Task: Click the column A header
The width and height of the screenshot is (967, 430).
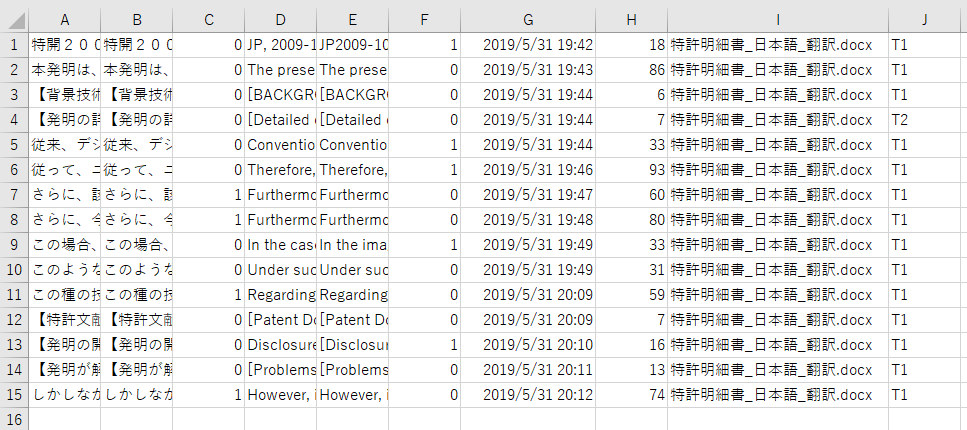Action: pyautogui.click(x=65, y=20)
